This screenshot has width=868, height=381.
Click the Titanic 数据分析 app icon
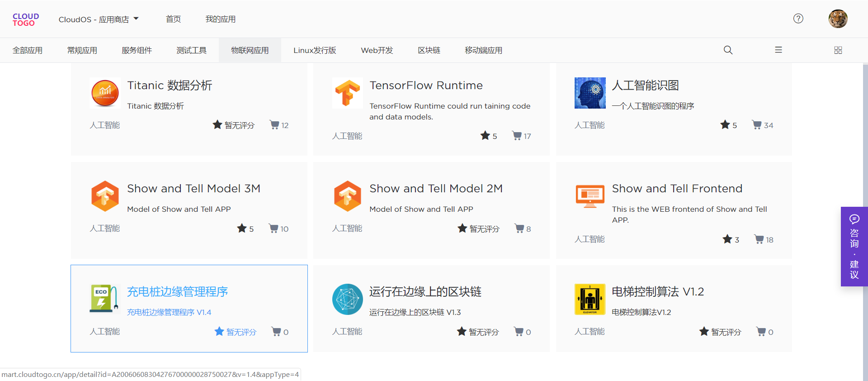[105, 93]
